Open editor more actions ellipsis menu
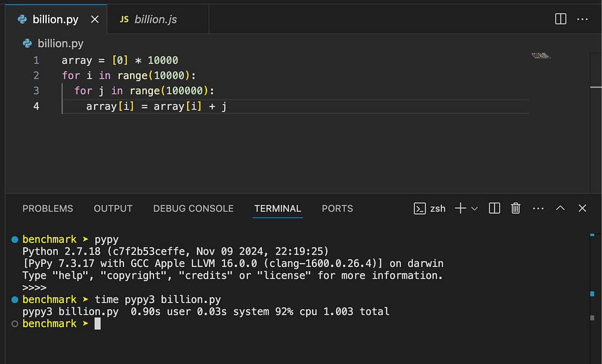602x364 pixels. 582,19
